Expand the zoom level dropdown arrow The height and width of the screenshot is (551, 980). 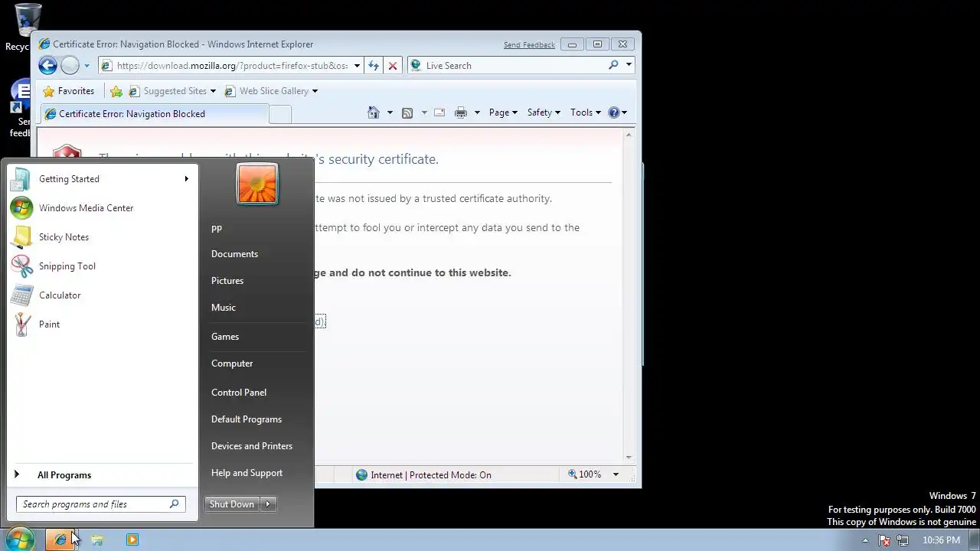[616, 474]
